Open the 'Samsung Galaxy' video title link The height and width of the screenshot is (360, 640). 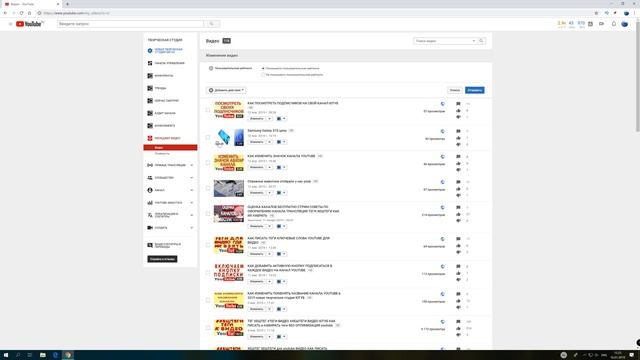tap(267, 131)
